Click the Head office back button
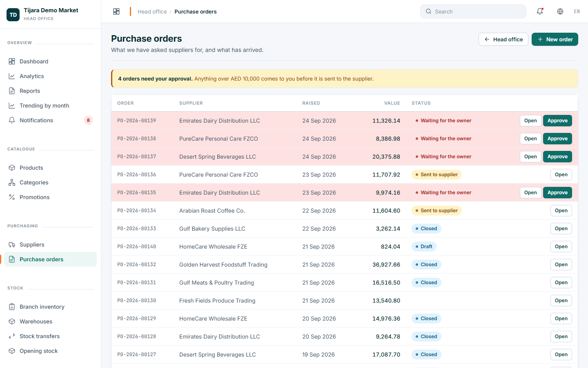The width and height of the screenshot is (588, 368). tap(503, 39)
